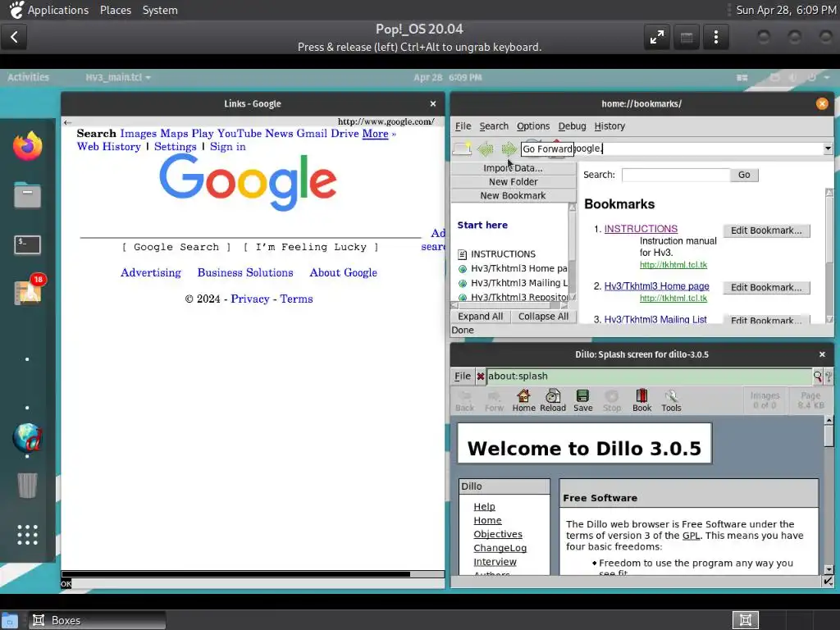840x630 pixels.
Task: Open the Hv3 Options menu
Action: click(x=533, y=126)
